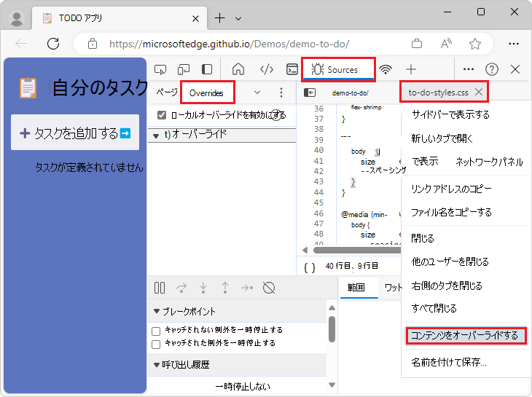Check キャッチされた例外を一時停止する checkbox
532x397 pixels.
pos(156,345)
